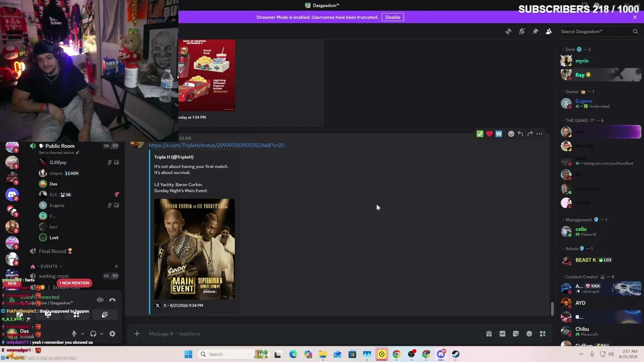Image resolution: width=644 pixels, height=362 pixels.
Task: Toggle channel notification settings bell icon
Action: tap(522, 32)
